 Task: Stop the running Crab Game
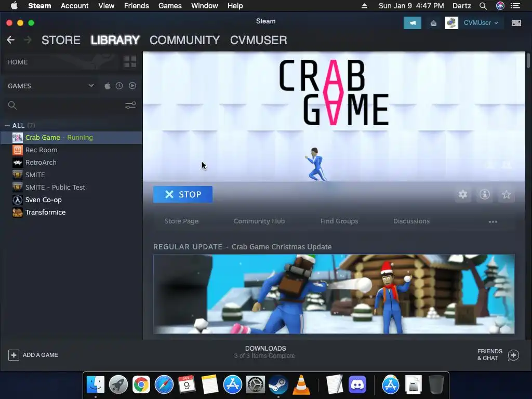(182, 194)
